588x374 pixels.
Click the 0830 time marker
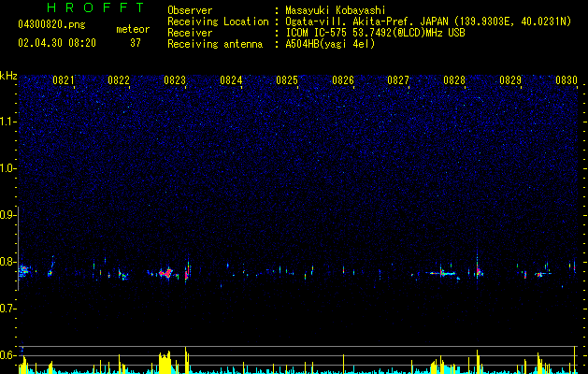click(x=566, y=80)
